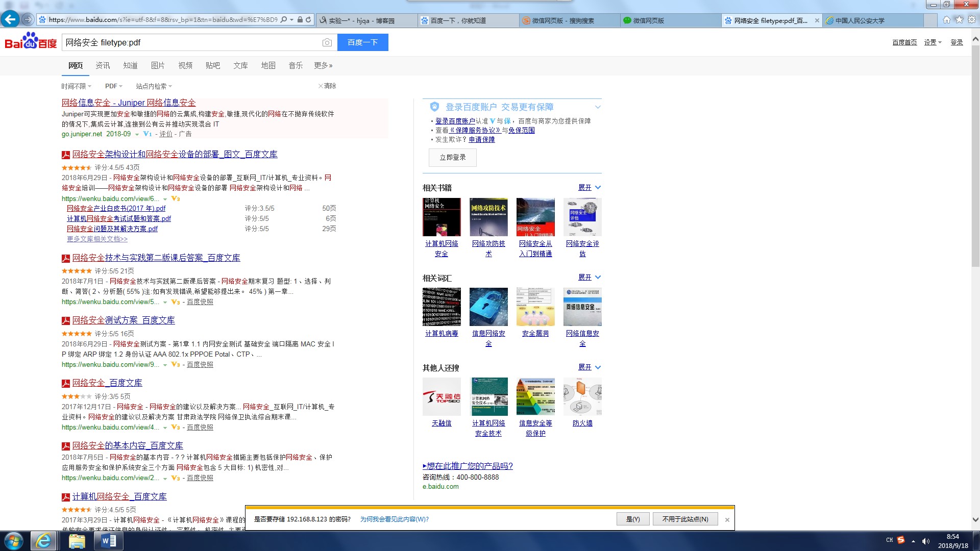Open the browser favorites star icon
The width and height of the screenshot is (980, 551).
959,19
